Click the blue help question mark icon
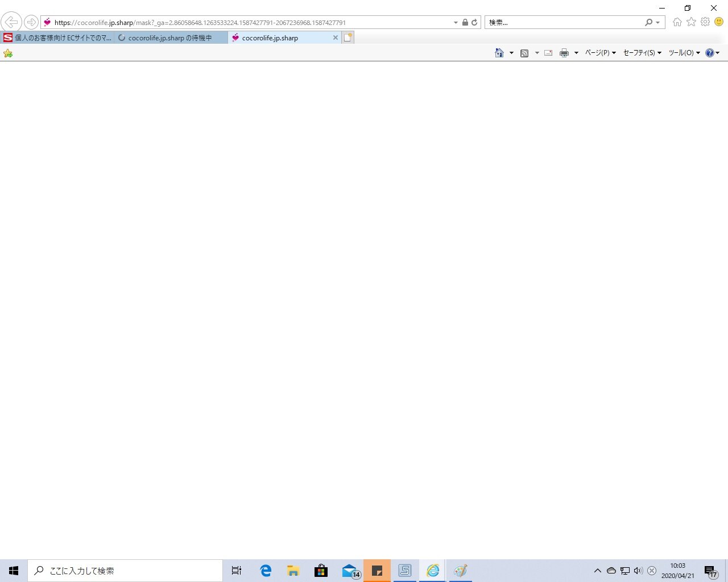The width and height of the screenshot is (728, 582). coord(710,53)
